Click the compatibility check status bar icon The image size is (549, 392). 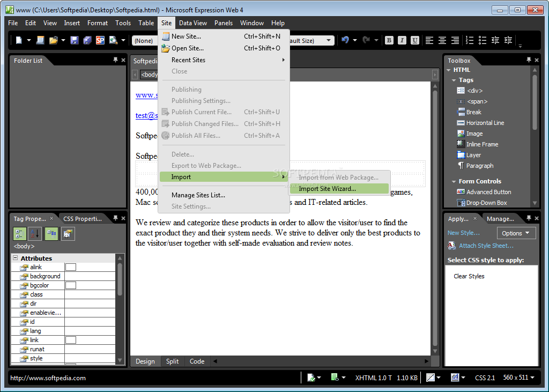click(x=311, y=378)
